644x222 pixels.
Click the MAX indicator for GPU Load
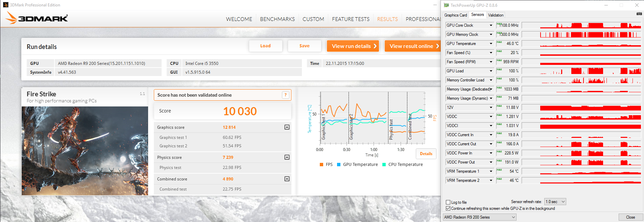pos(499,70)
